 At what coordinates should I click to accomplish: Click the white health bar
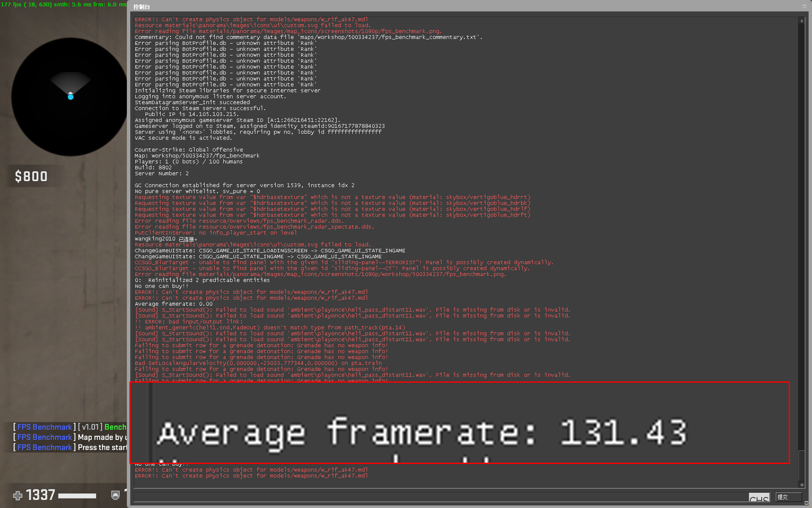pyautogui.click(x=77, y=496)
